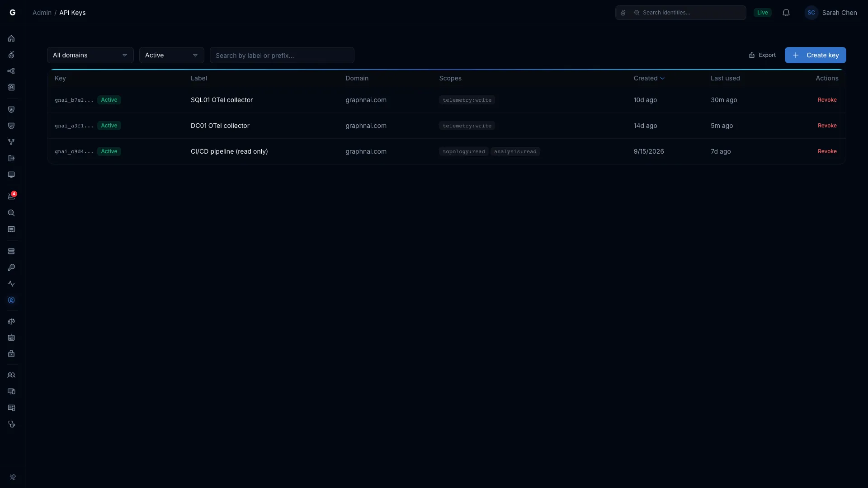Screen dimensions: 868x488
Task: Revoke the CI/CD pipeline key
Action: [x=827, y=151]
